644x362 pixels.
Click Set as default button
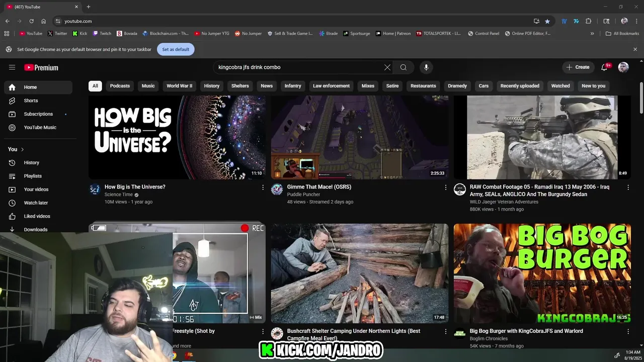[x=176, y=49]
